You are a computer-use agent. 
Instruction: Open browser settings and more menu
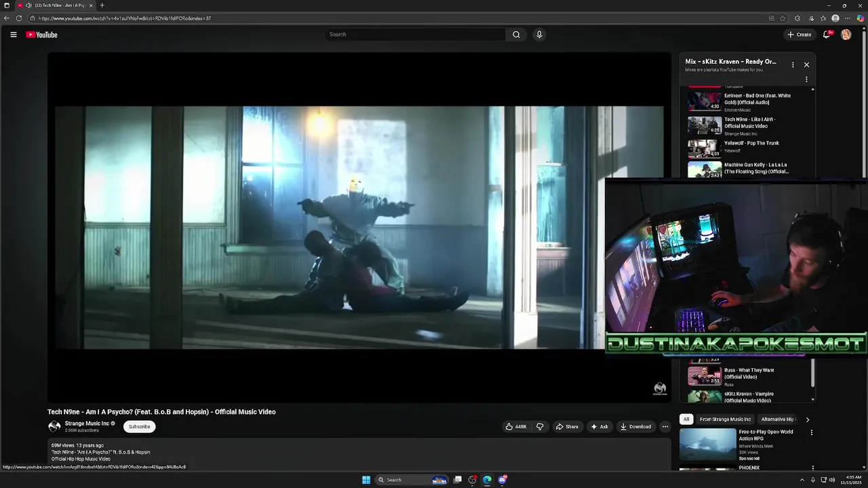(x=848, y=18)
